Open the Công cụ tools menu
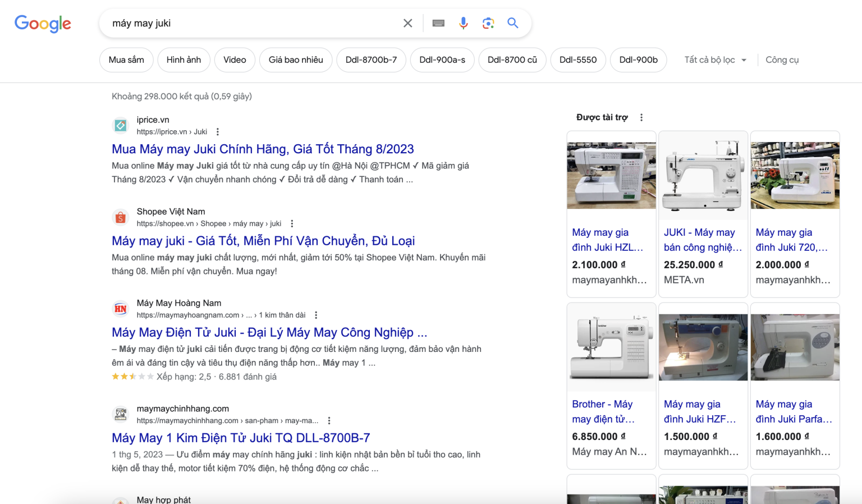This screenshot has width=862, height=504. [x=782, y=60]
